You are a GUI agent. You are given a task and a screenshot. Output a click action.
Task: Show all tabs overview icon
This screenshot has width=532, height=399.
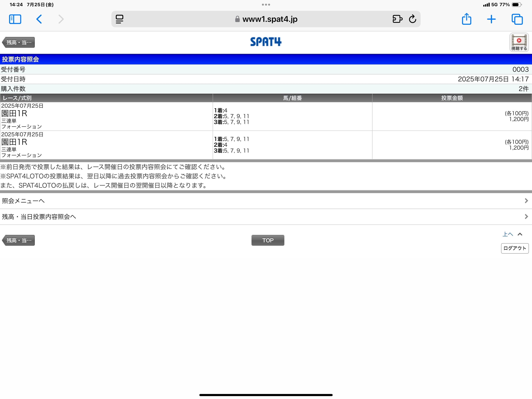click(x=517, y=19)
